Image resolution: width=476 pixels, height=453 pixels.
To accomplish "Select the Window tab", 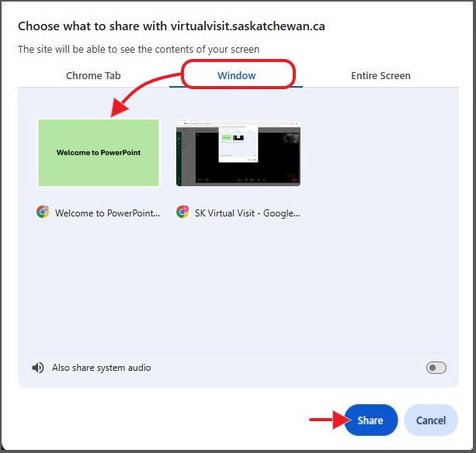I will tap(237, 75).
